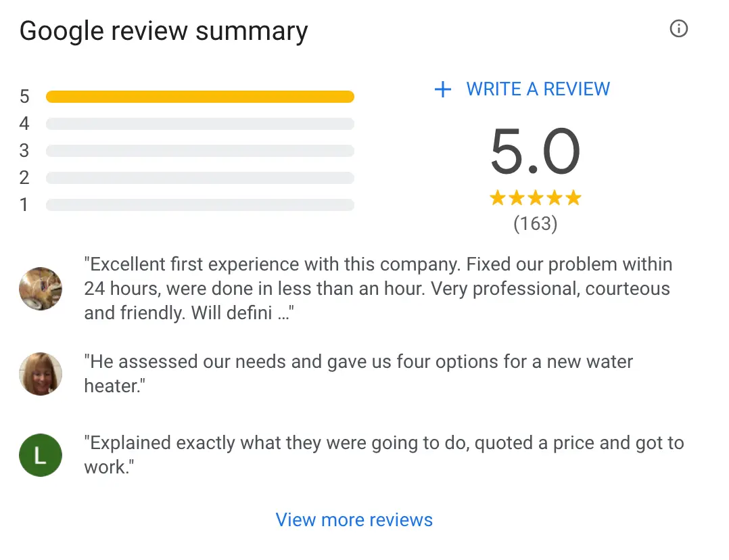
Task: Click the five gold stars rating
Action: tap(535, 198)
